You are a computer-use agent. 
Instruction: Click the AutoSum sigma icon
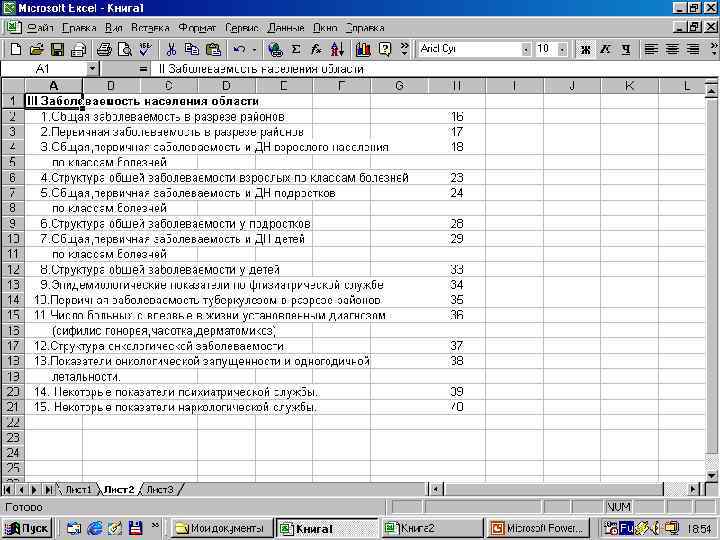296,49
